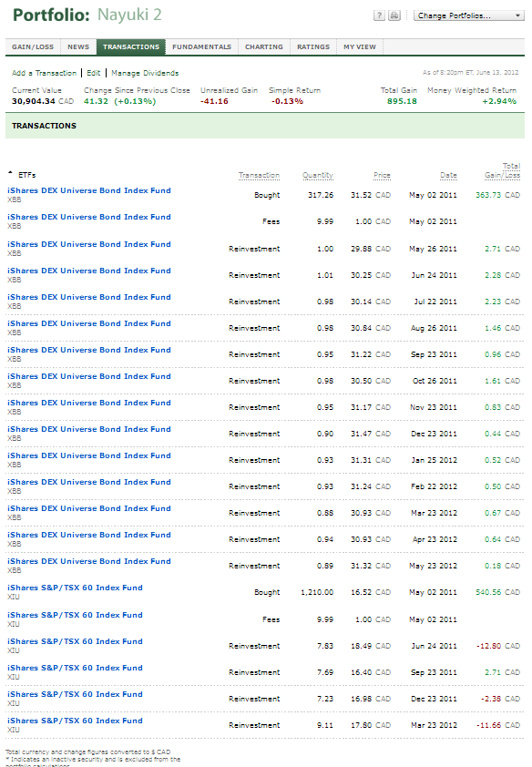The width and height of the screenshot is (532, 767).
Task: Go to the Charting tab
Action: pyautogui.click(x=264, y=47)
